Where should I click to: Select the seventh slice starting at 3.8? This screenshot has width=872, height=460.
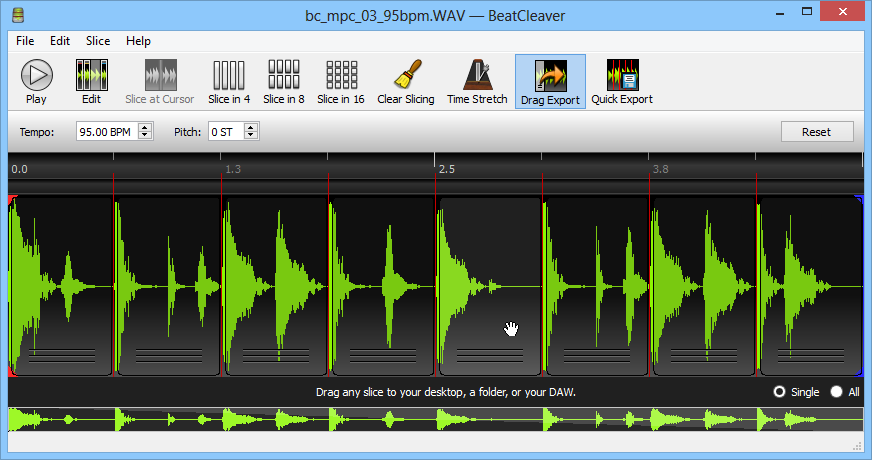[703, 286]
